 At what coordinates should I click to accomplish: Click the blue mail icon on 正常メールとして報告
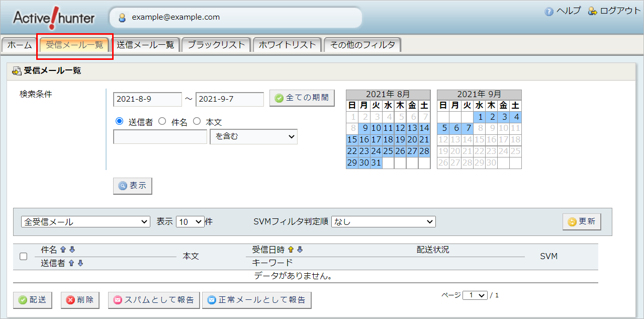click(x=211, y=300)
